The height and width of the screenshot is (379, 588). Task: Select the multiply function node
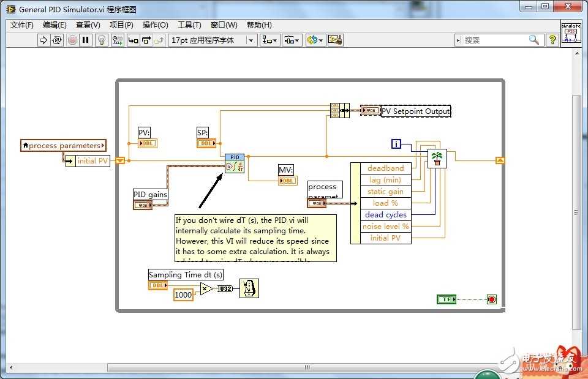click(206, 288)
